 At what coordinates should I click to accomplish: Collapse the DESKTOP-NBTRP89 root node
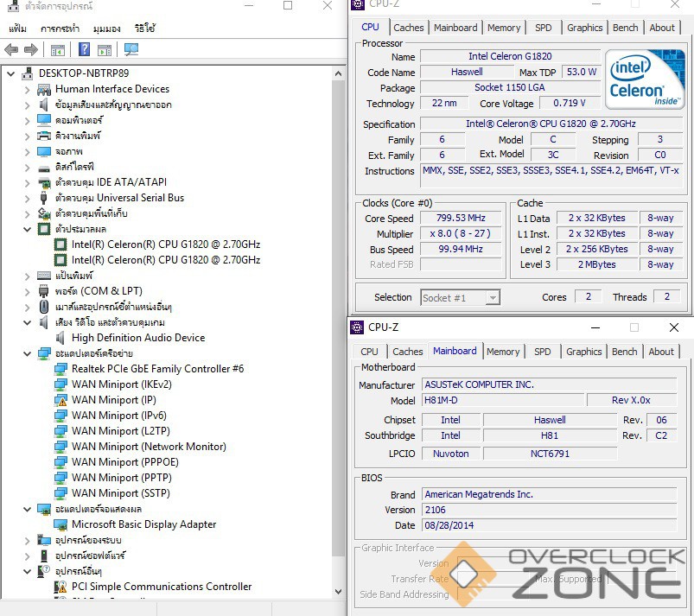[x=10, y=73]
